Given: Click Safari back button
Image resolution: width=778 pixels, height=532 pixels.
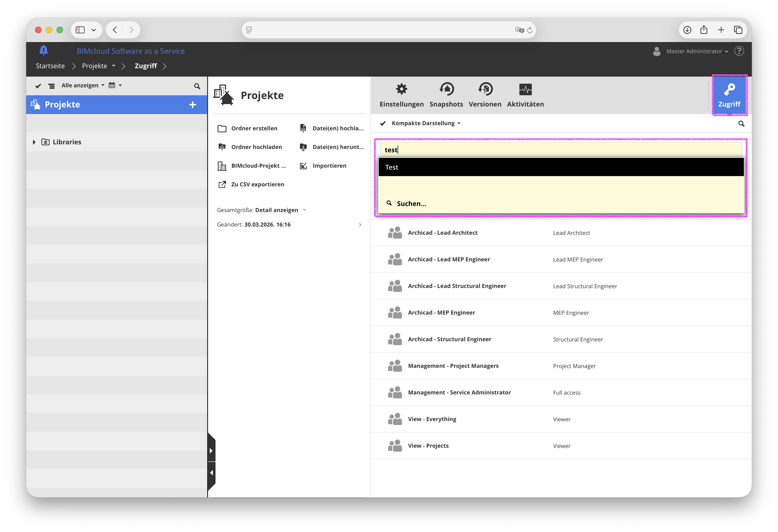Looking at the screenshot, I should point(115,30).
